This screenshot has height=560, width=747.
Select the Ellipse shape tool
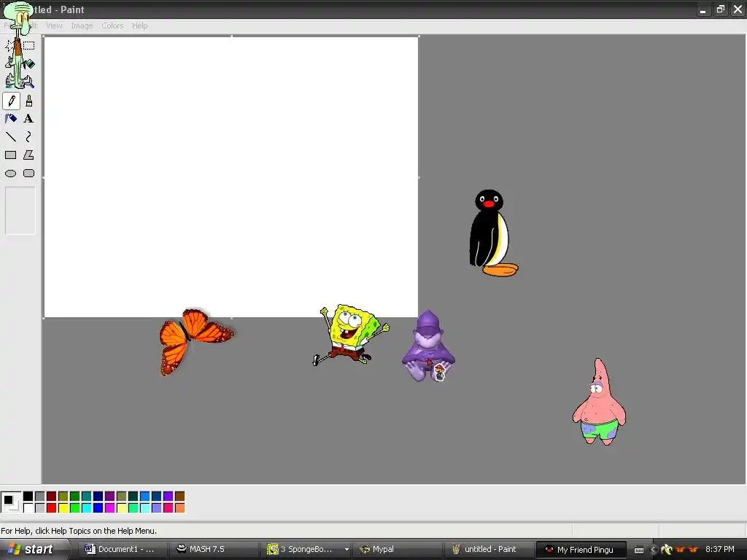[x=11, y=174]
